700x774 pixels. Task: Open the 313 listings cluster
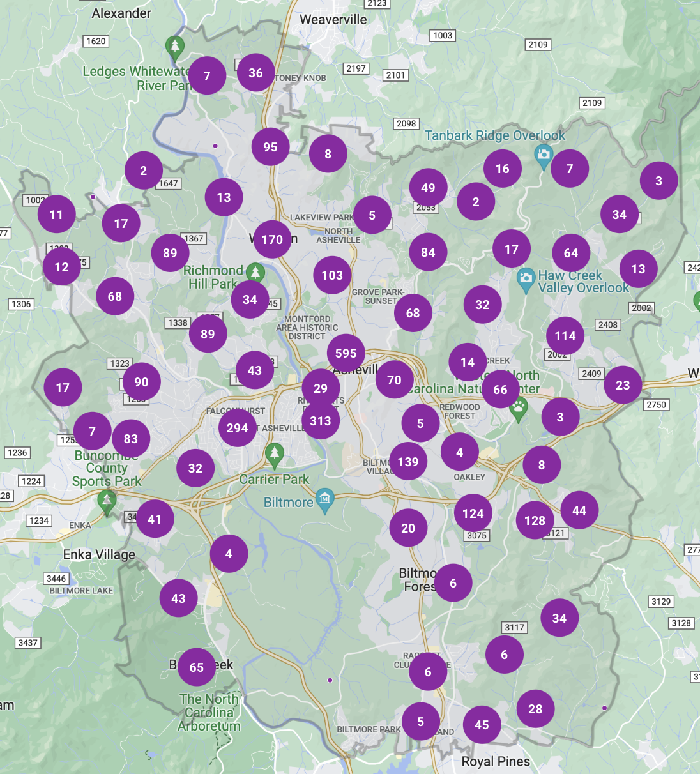tap(321, 421)
